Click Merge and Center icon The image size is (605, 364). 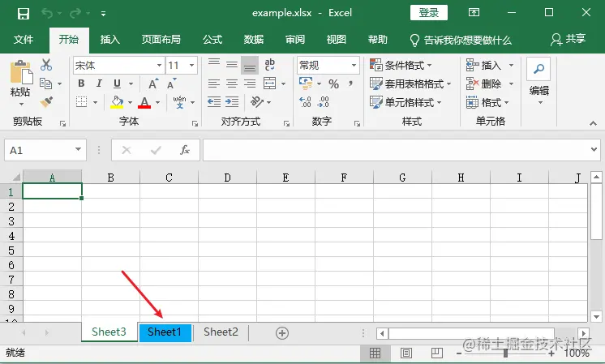[270, 84]
